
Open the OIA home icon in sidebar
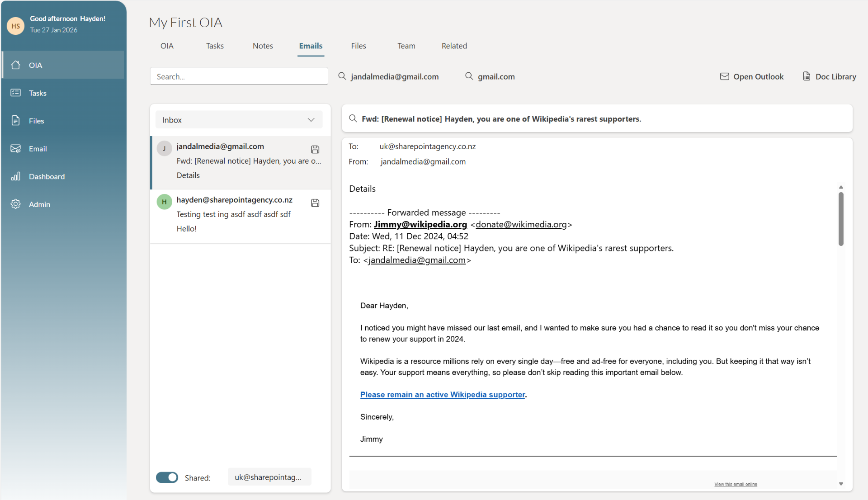pyautogui.click(x=16, y=65)
